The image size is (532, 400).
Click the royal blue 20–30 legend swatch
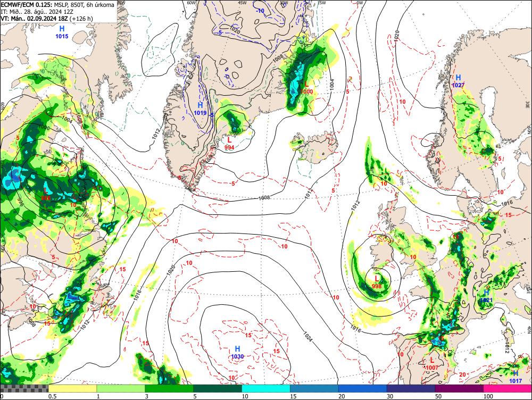pos(362,388)
